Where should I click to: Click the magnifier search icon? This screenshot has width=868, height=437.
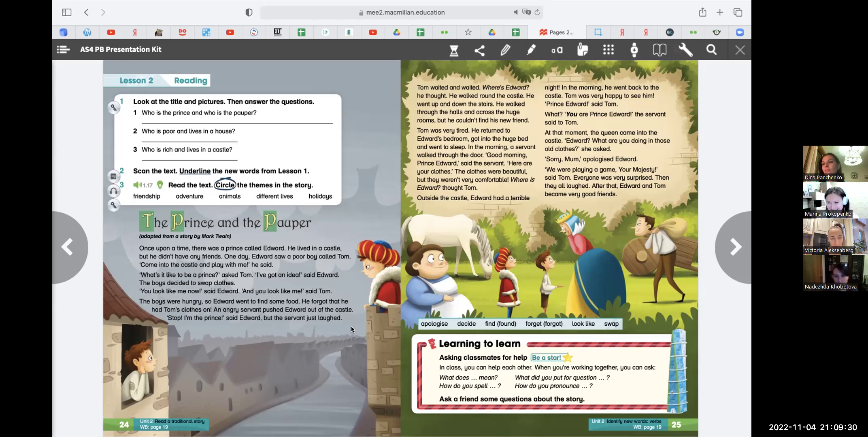pos(711,50)
